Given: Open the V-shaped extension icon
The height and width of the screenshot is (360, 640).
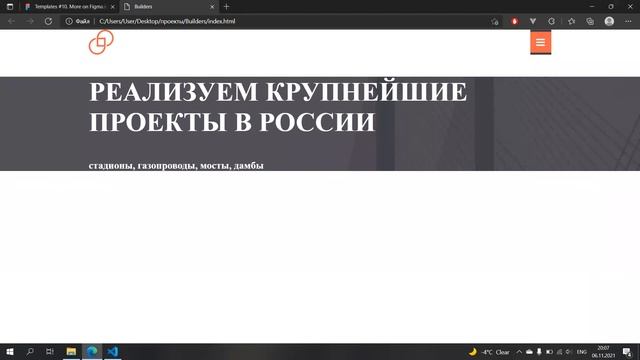Looking at the screenshot, I should 533,21.
